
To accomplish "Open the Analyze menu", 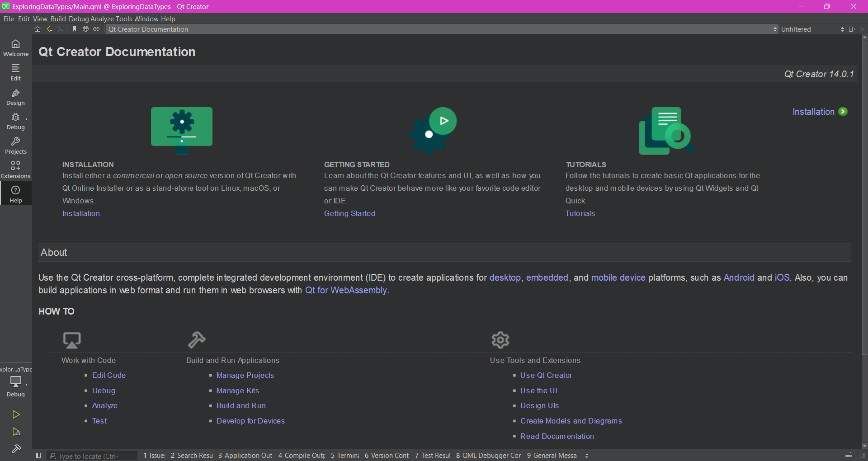I will [102, 19].
